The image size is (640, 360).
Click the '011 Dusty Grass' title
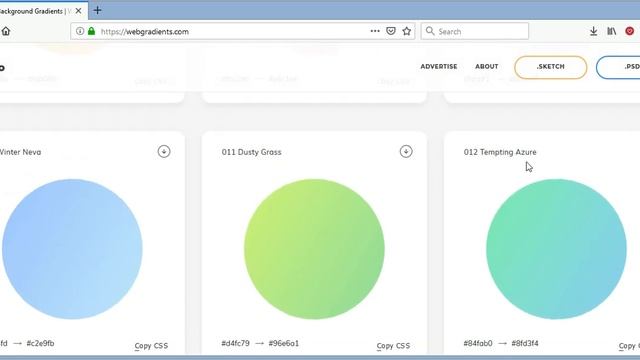[251, 152]
